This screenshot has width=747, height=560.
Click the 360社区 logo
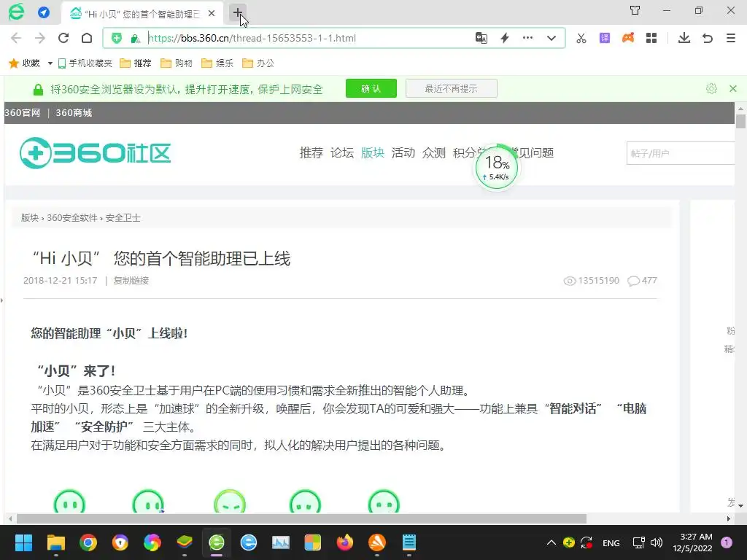(96, 153)
